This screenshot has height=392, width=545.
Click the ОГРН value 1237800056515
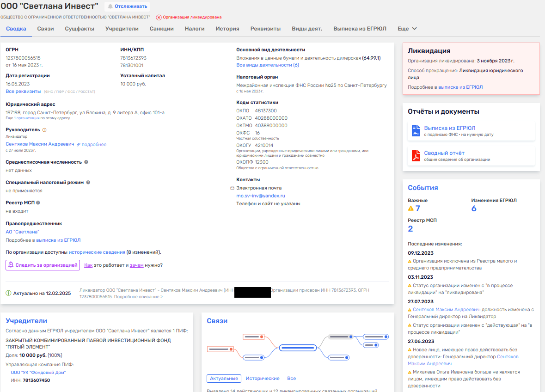(23, 58)
